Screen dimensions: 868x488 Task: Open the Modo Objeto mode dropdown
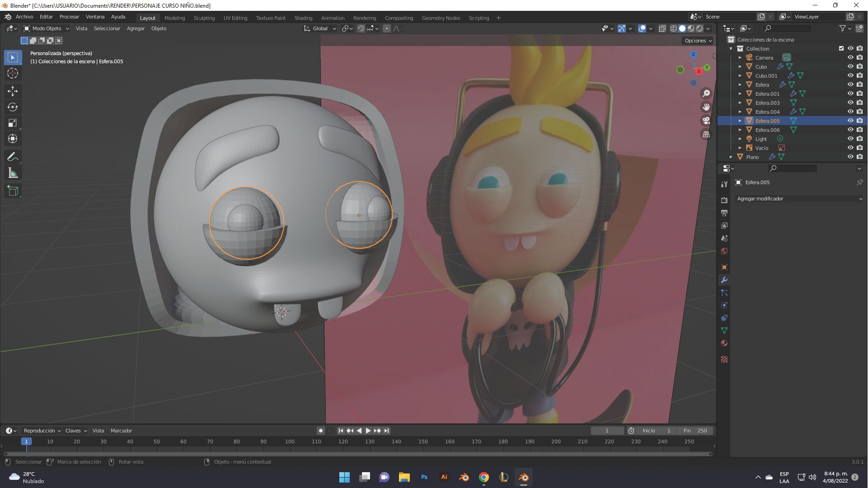[x=46, y=28]
